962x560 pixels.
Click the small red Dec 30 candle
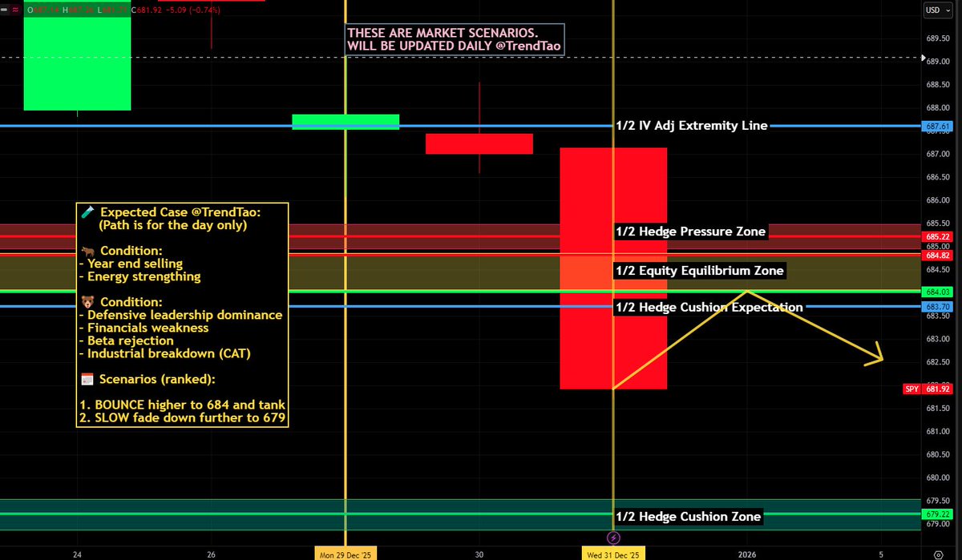click(479, 143)
